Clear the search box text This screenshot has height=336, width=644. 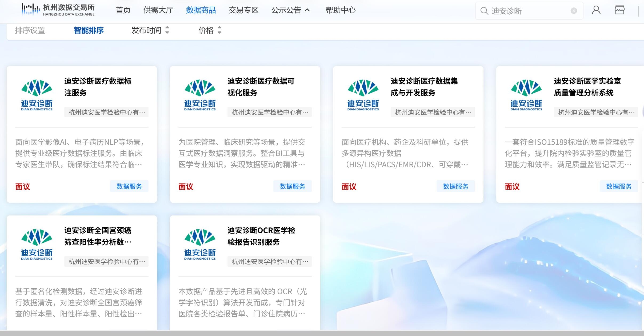pos(574,11)
